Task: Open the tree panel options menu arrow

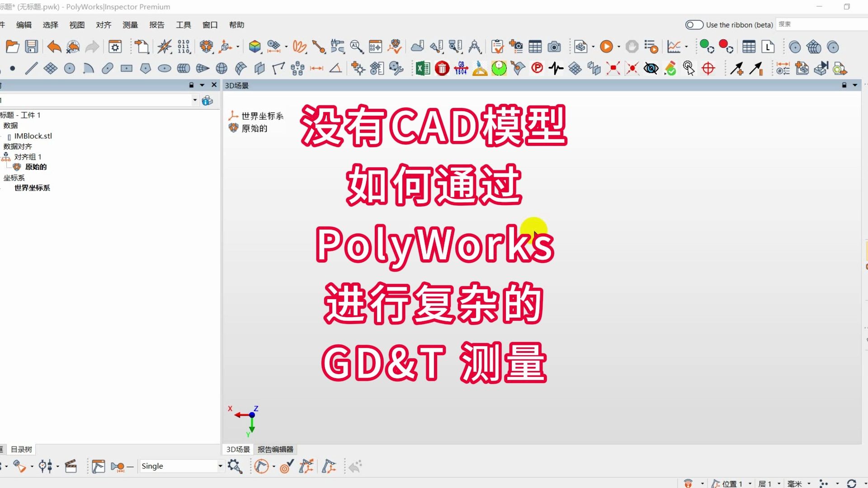Action: 202,85
